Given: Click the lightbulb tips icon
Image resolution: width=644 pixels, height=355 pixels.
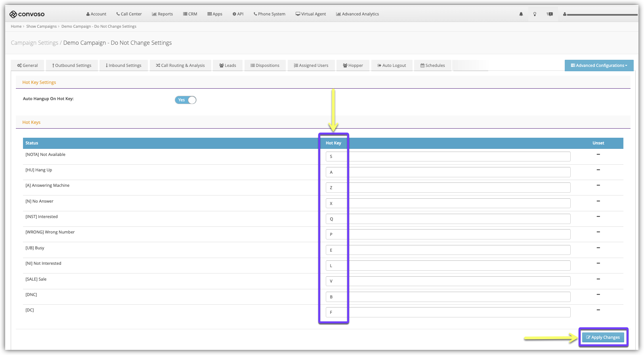Looking at the screenshot, I should point(535,14).
